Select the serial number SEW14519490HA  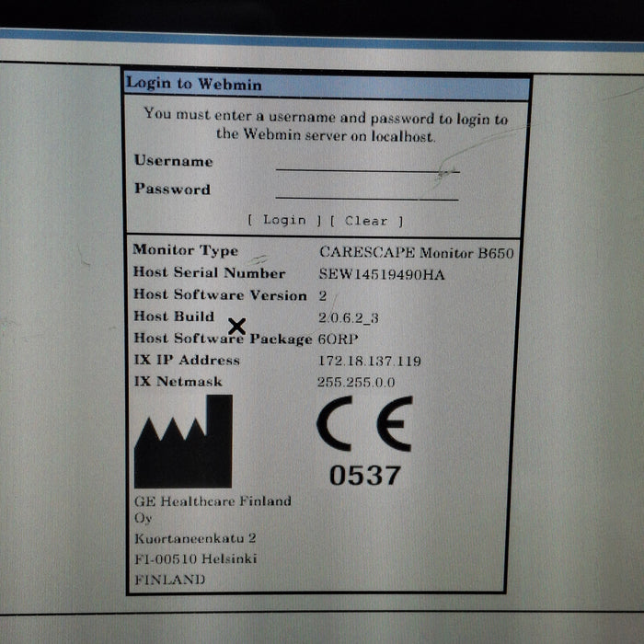click(x=380, y=273)
